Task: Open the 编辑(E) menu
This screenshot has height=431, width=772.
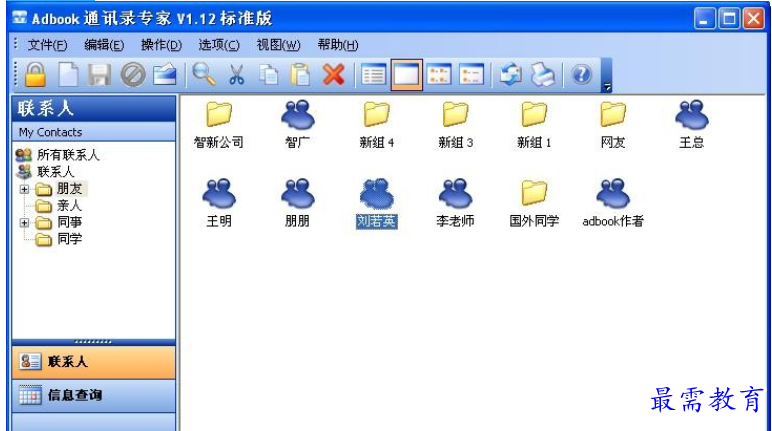Action: (104, 45)
